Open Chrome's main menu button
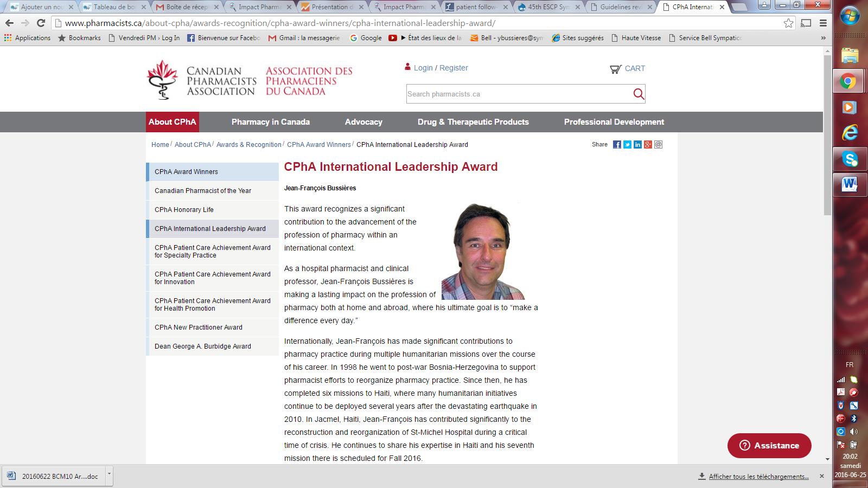Image resolution: width=868 pixels, height=488 pixels. (823, 23)
